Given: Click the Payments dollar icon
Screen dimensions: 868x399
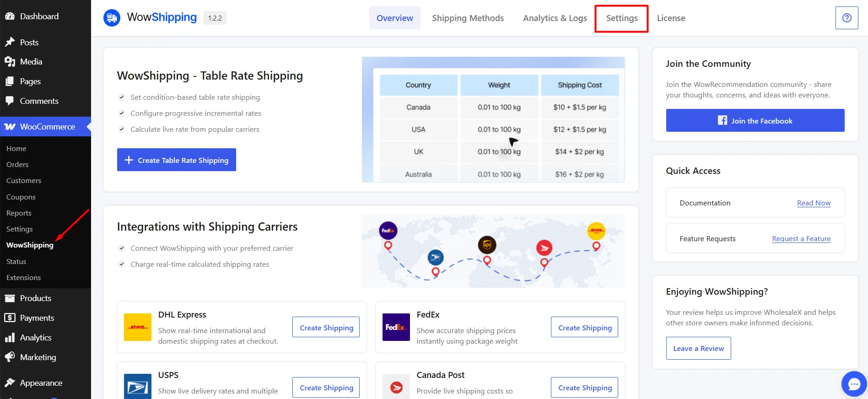Looking at the screenshot, I should pyautogui.click(x=10, y=318).
